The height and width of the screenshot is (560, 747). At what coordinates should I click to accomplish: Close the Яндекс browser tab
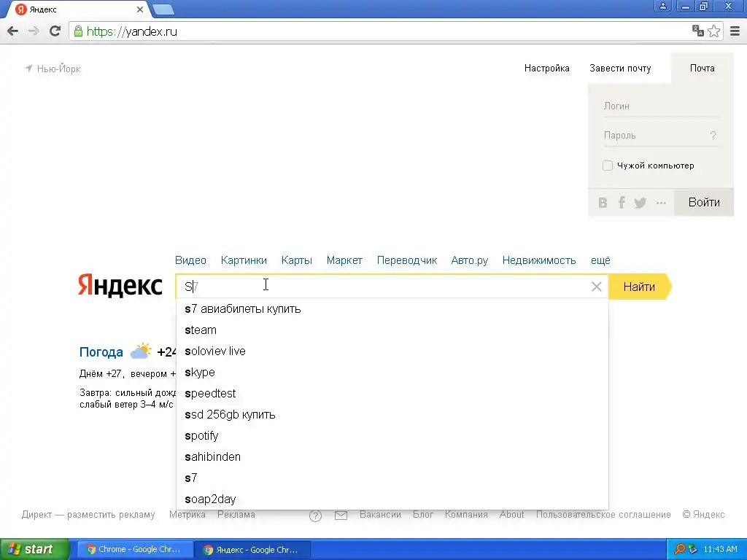click(139, 9)
